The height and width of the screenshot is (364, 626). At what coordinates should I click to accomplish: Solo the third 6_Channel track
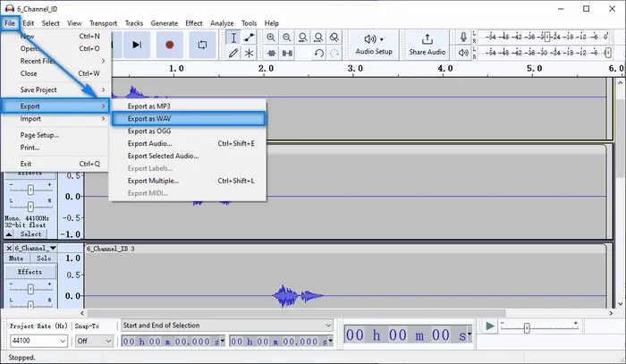44,258
